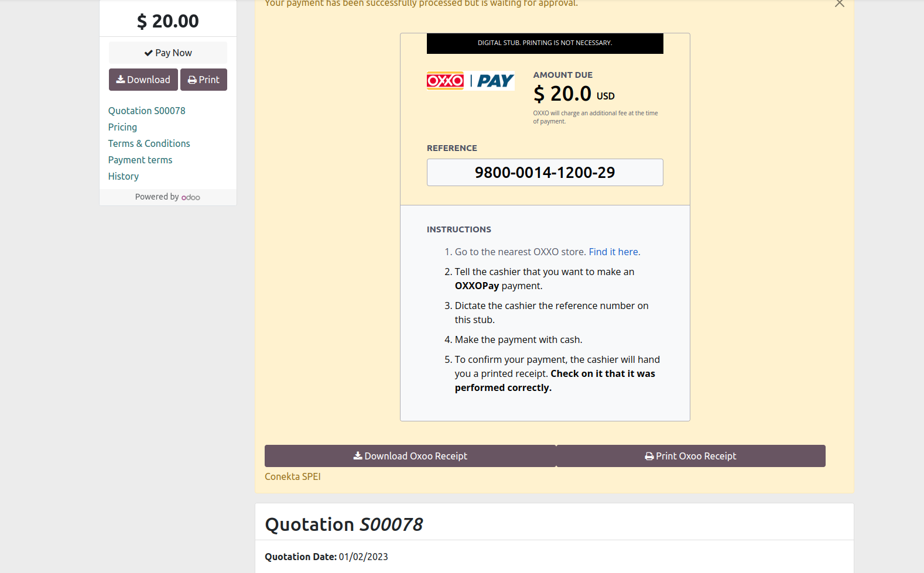Click the Print quotation button
Screen dimensions: 924x573
204,80
